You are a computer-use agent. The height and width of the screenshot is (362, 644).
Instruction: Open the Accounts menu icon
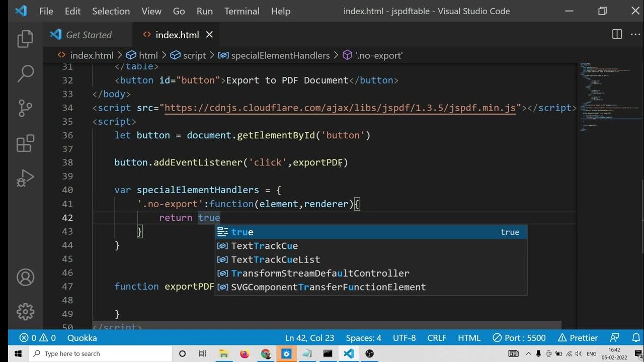click(25, 277)
